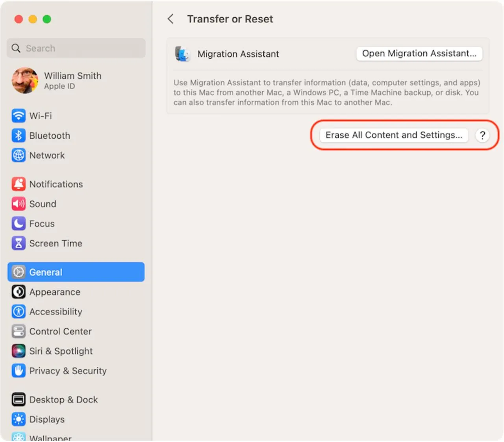Open the help question mark popup
This screenshot has width=504, height=442.
coord(482,136)
